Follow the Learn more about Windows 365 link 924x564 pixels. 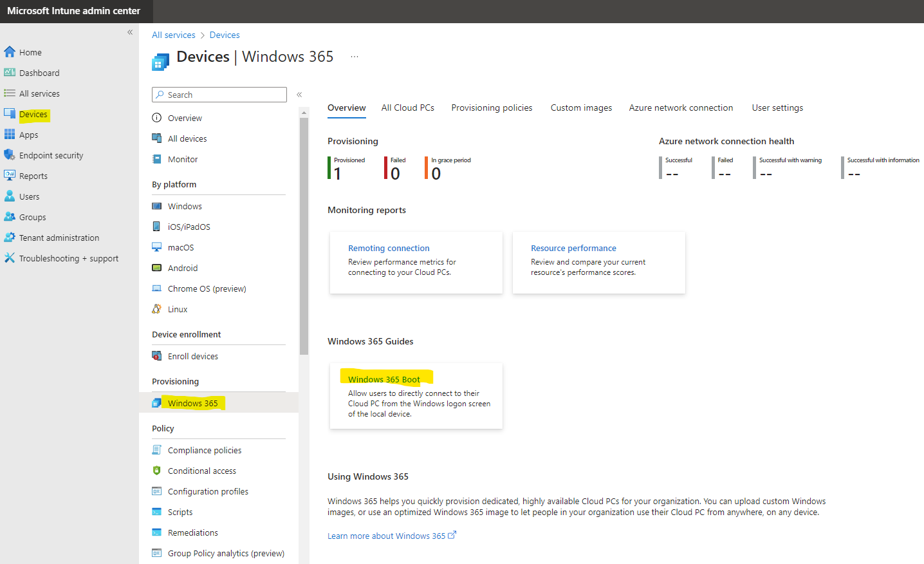click(x=392, y=536)
